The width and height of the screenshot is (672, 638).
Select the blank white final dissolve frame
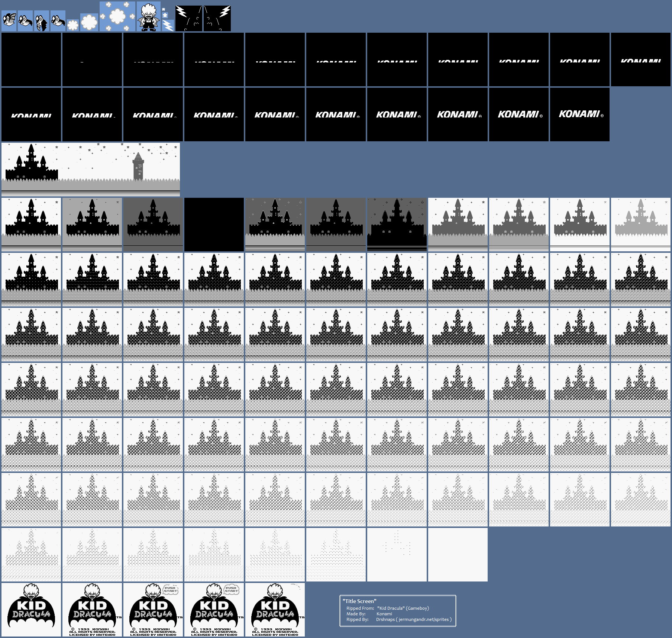[x=458, y=555]
